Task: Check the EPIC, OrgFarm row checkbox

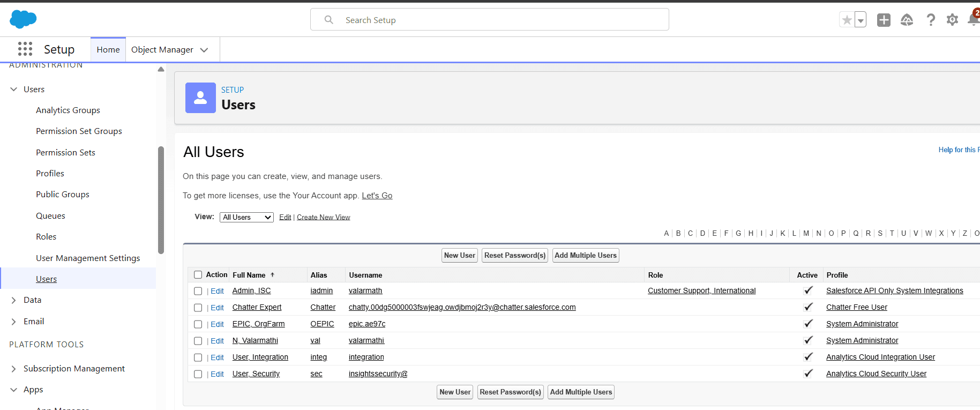Action: click(198, 324)
